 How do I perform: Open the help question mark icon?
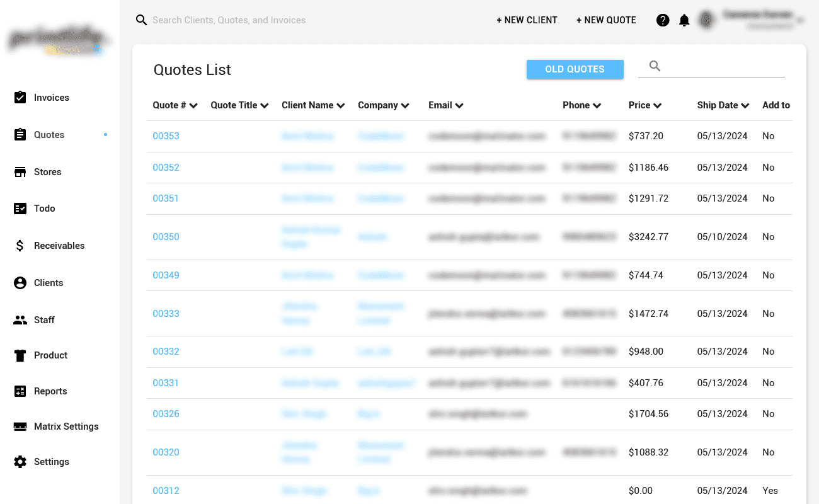663,20
